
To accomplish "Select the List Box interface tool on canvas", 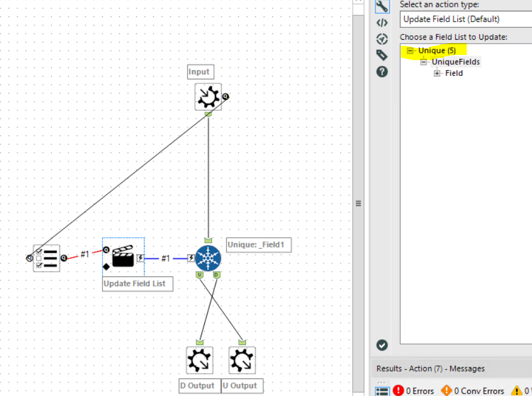I will 46,258.
